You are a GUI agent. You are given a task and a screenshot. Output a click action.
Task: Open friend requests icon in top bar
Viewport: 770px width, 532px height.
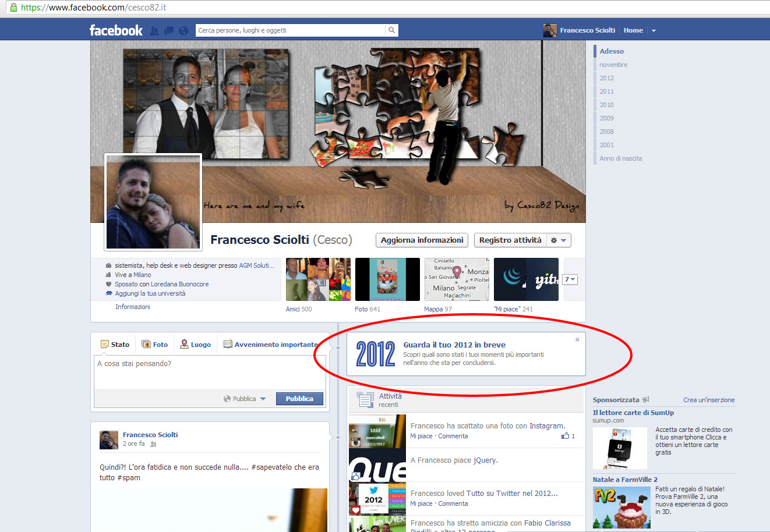(x=154, y=31)
